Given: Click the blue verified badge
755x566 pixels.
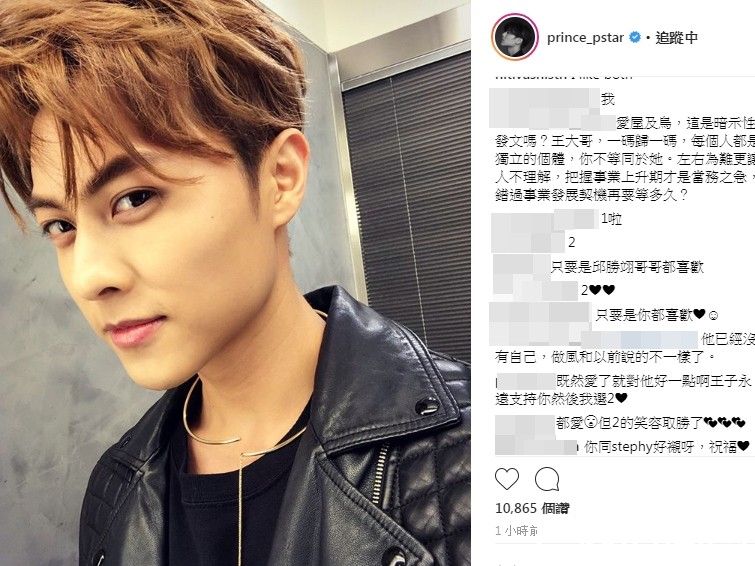Looking at the screenshot, I should tap(636, 37).
